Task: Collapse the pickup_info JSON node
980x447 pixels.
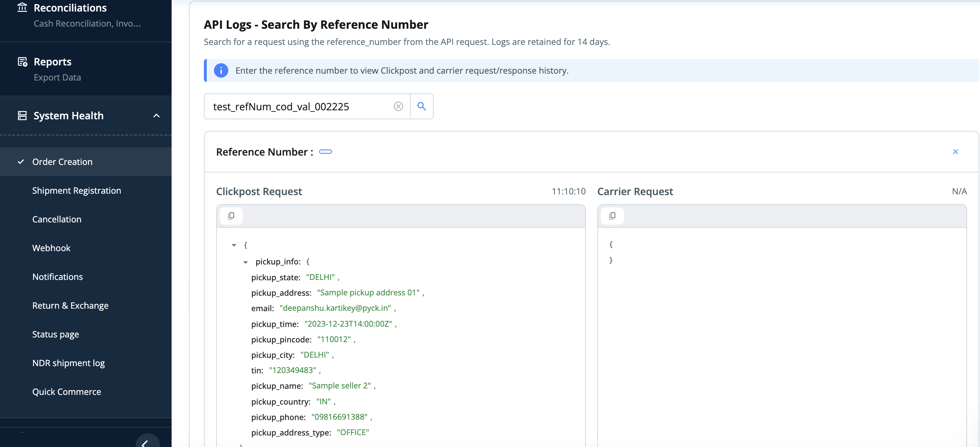Action: 246,262
